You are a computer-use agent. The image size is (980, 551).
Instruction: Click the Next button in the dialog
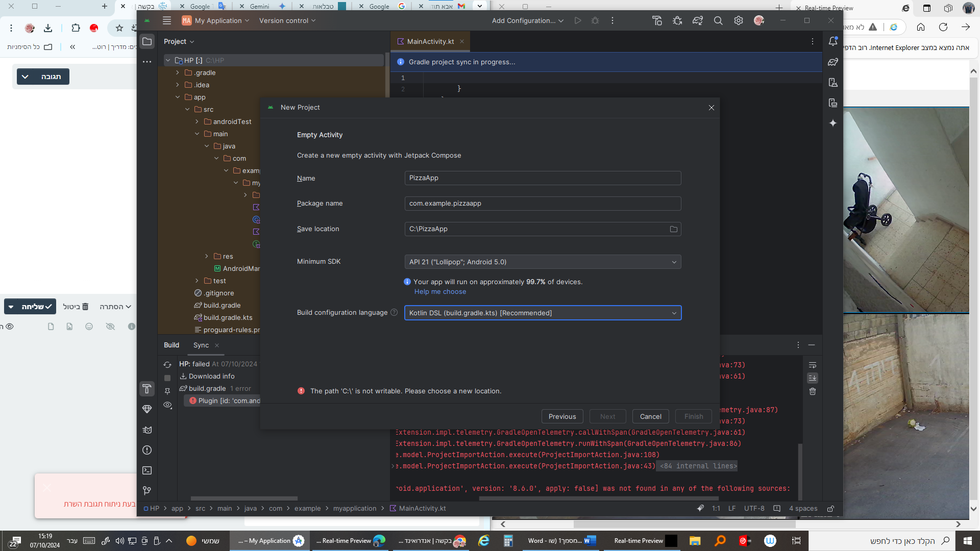click(x=607, y=416)
